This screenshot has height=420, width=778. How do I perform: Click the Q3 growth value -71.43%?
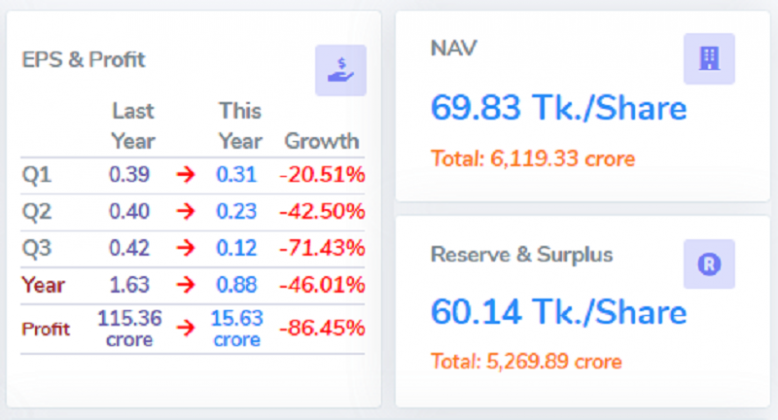pos(321,248)
